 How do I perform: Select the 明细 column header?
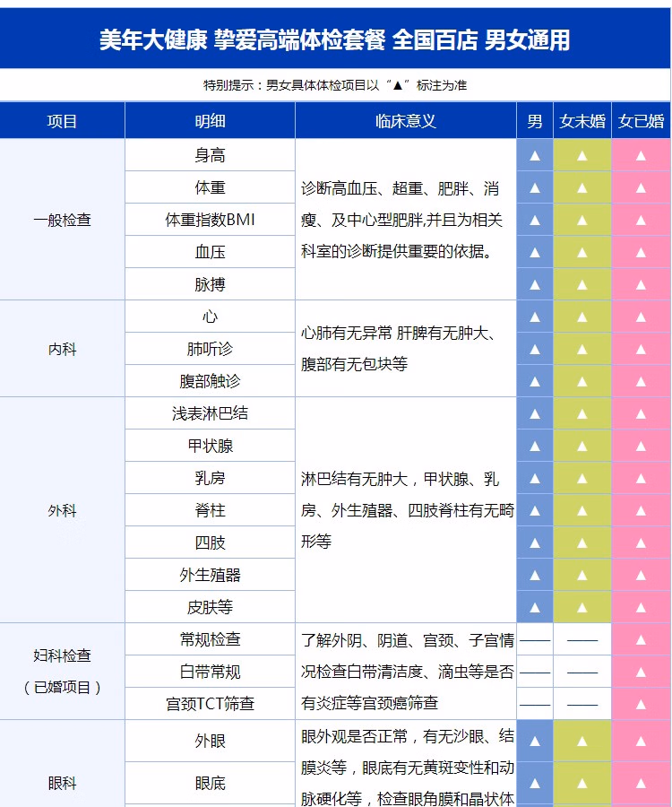210,121
